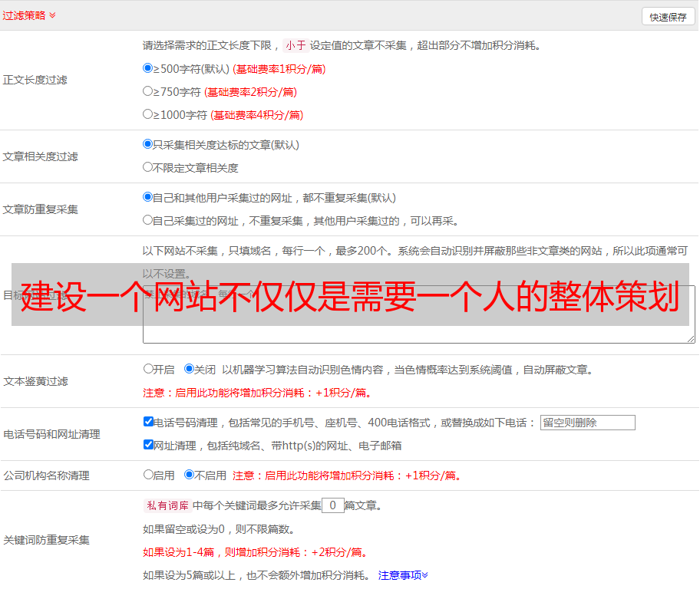Select the ≥1000字符 radio option
The width and height of the screenshot is (700, 589).
[147, 114]
